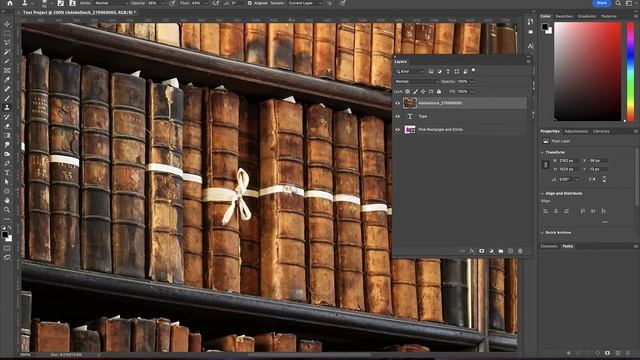Select the Gradient tool
This screenshot has height=360, width=640.
click(x=7, y=135)
